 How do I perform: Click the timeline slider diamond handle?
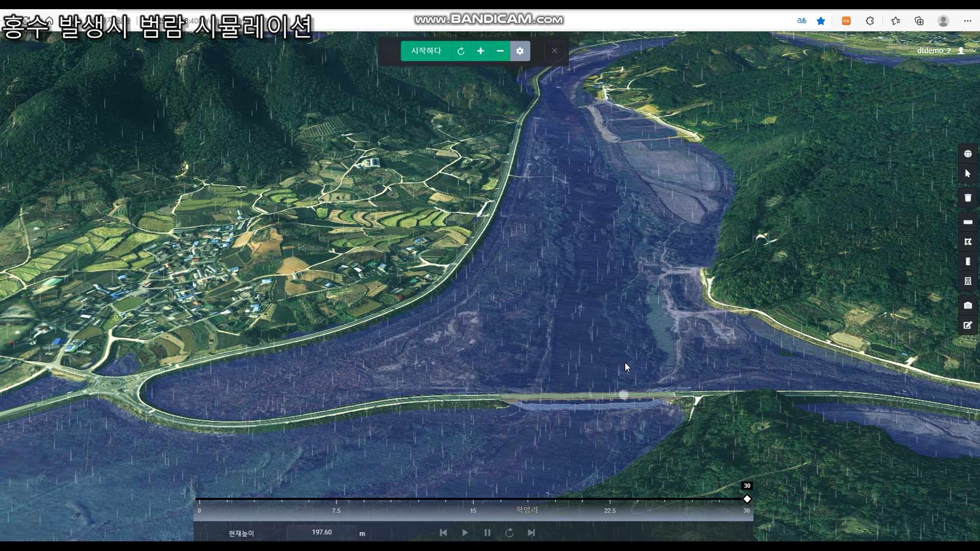pyautogui.click(x=747, y=499)
